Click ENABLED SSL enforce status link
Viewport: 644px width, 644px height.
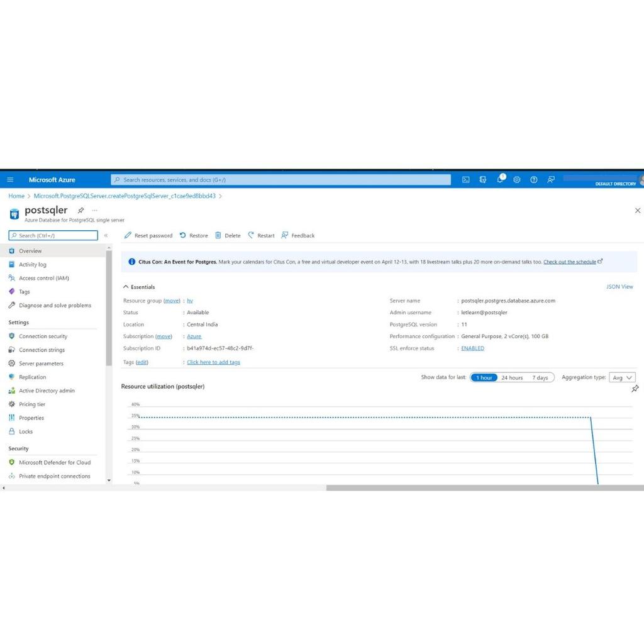coord(472,348)
